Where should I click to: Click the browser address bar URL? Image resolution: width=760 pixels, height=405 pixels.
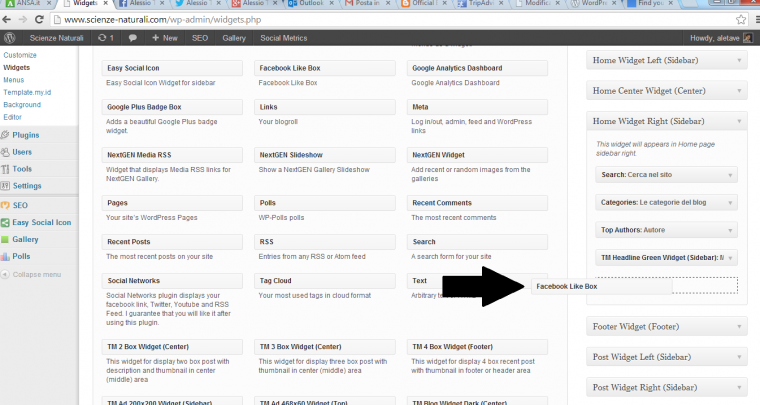163,20
